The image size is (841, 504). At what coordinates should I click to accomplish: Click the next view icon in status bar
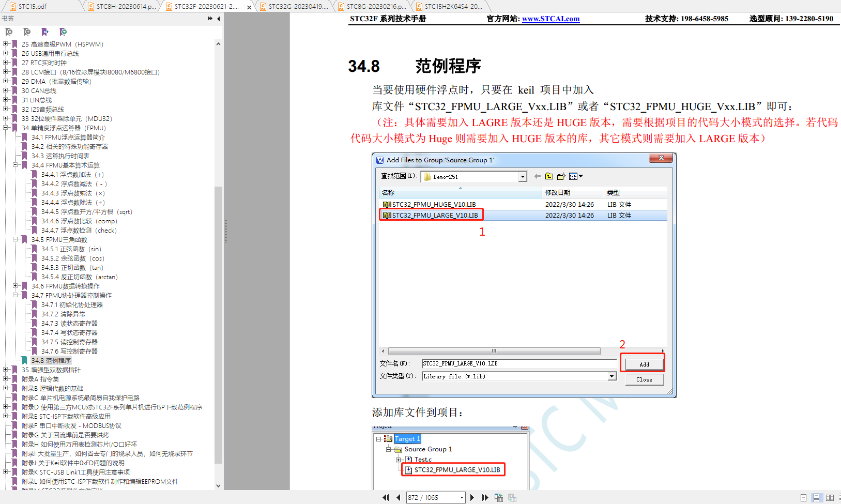click(x=512, y=497)
